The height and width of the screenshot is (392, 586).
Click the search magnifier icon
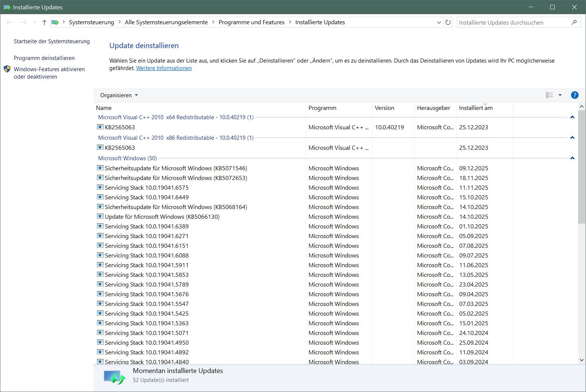pos(574,22)
